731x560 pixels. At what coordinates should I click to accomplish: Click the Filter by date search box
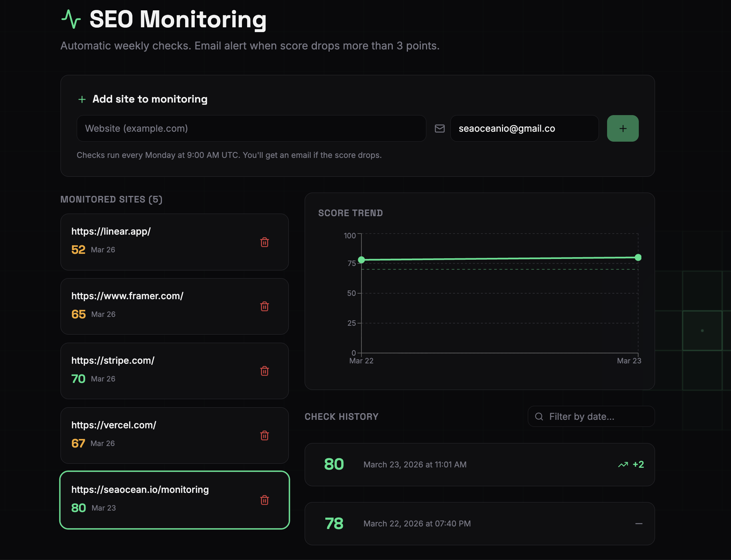(591, 416)
